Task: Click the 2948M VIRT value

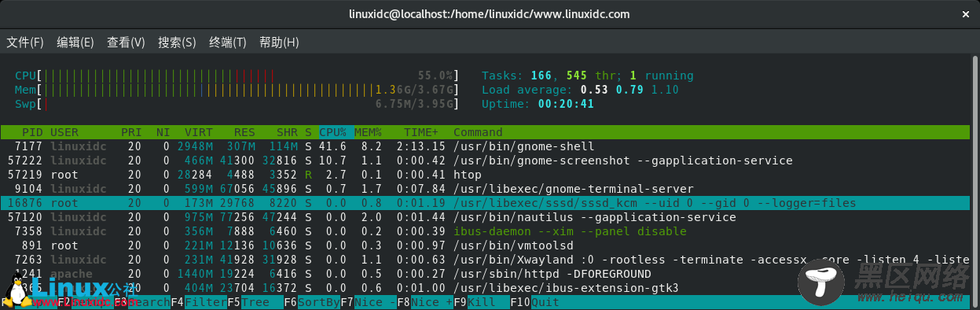Action: [195, 146]
